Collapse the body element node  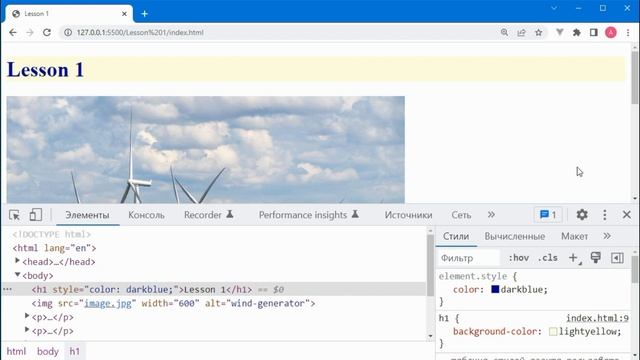pos(18,274)
